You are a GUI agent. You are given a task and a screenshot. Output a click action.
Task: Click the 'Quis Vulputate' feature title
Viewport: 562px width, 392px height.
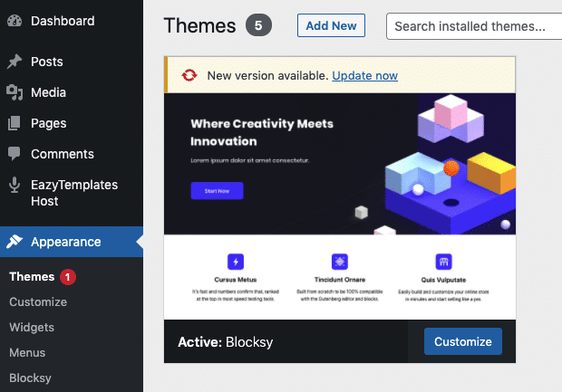pyautogui.click(x=444, y=280)
